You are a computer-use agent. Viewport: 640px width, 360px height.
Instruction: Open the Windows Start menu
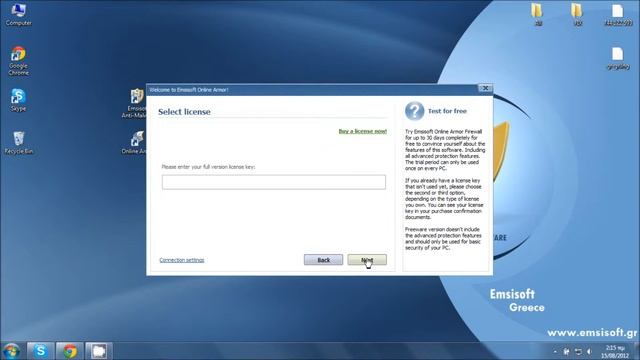[x=11, y=351]
